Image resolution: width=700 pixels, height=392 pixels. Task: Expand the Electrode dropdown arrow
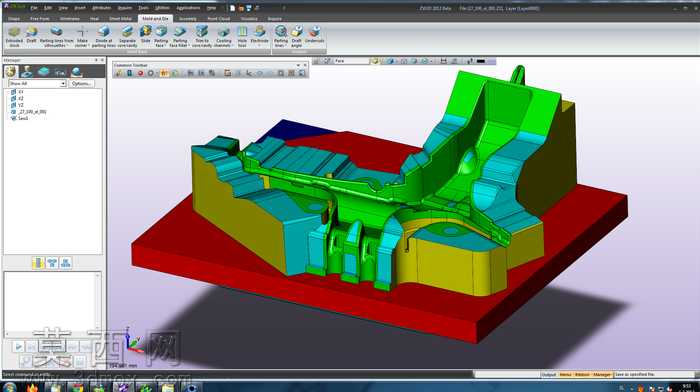(259, 46)
